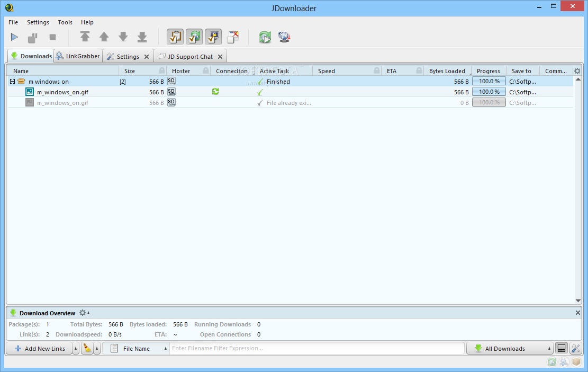This screenshot has width=588, height=372.
Task: Switch to the LinkGrabber tab
Action: click(x=78, y=56)
